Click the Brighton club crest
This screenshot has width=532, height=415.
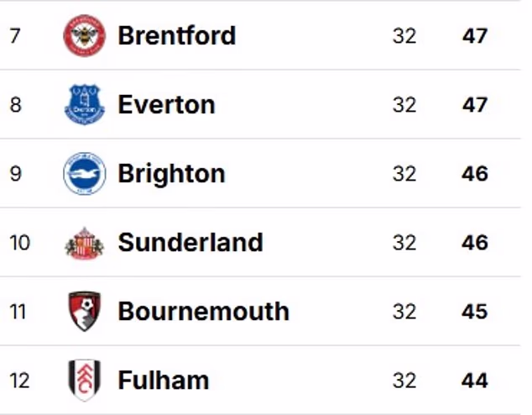(x=84, y=174)
